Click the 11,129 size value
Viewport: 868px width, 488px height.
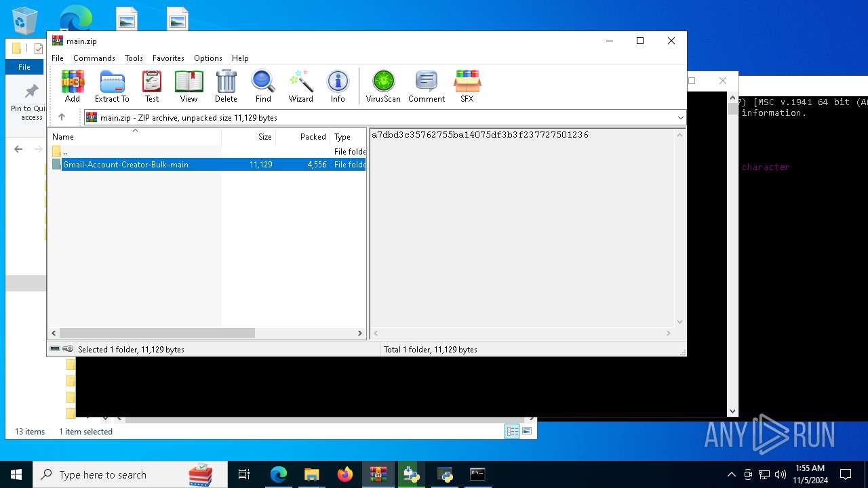261,165
